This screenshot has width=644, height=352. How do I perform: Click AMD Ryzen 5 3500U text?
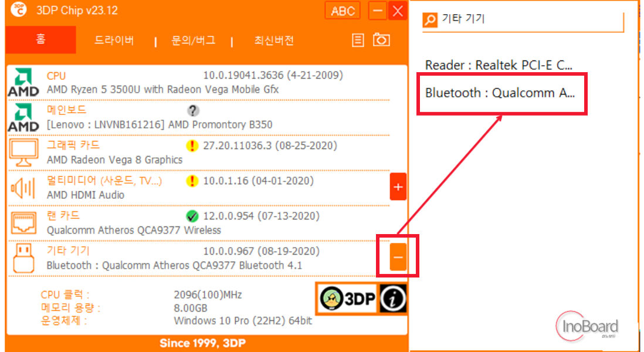click(x=162, y=90)
